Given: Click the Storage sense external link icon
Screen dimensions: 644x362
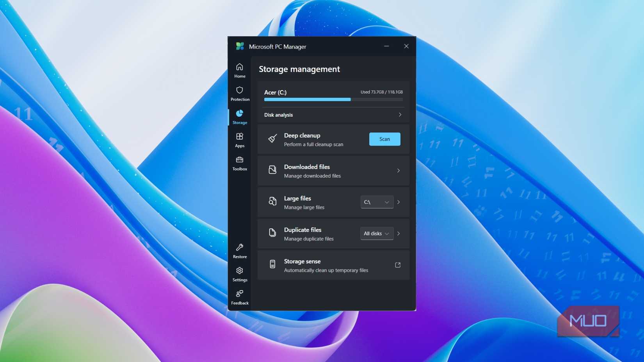Looking at the screenshot, I should (x=398, y=265).
